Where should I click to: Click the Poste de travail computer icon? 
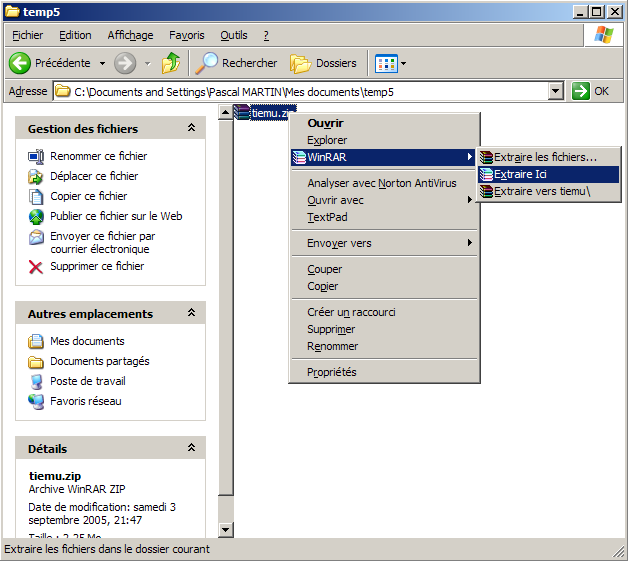36,381
